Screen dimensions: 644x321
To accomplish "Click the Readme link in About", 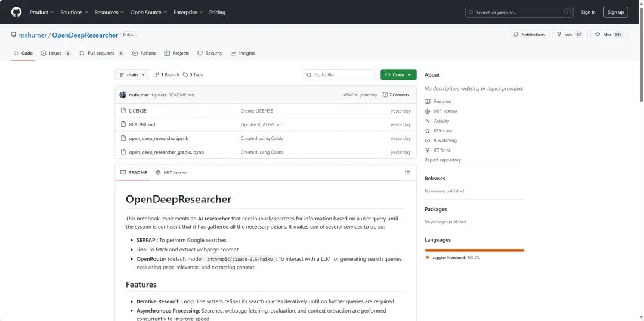I will 442,101.
